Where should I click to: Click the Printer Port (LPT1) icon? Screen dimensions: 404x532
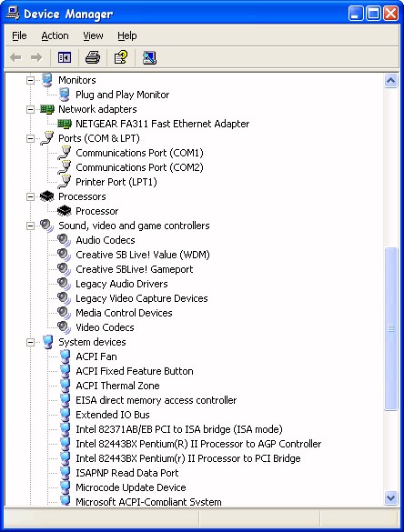tap(65, 182)
